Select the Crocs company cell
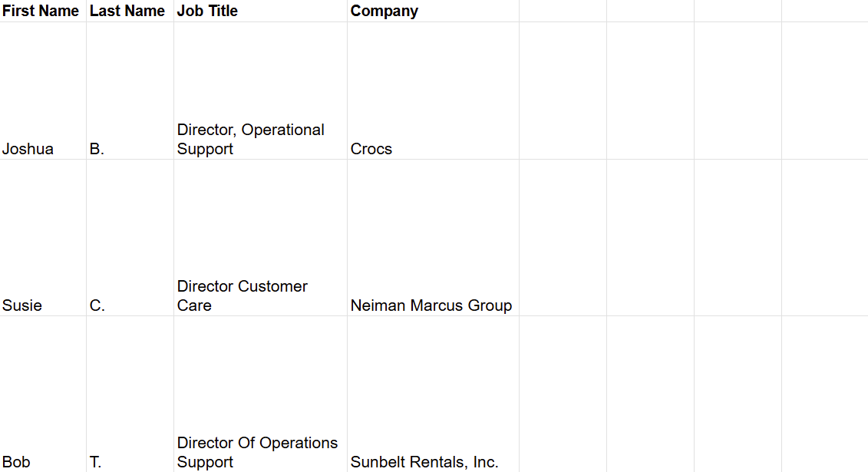This screenshot has height=472, width=868. click(434, 91)
